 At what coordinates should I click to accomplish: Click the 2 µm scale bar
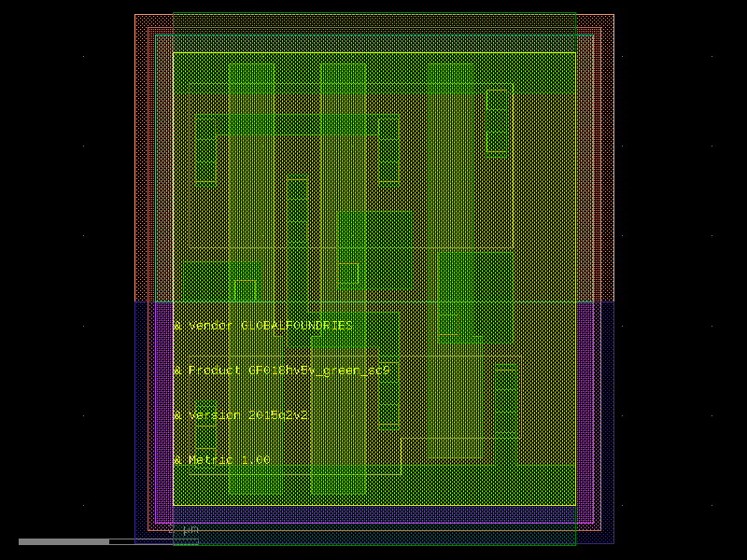point(108,541)
